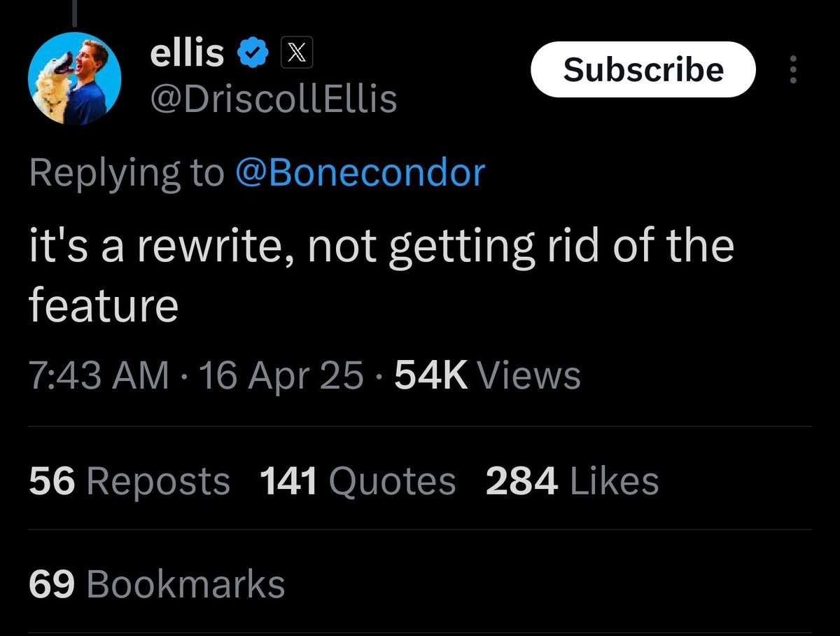
Task: Open the ellis profile picture
Action: coord(75,79)
